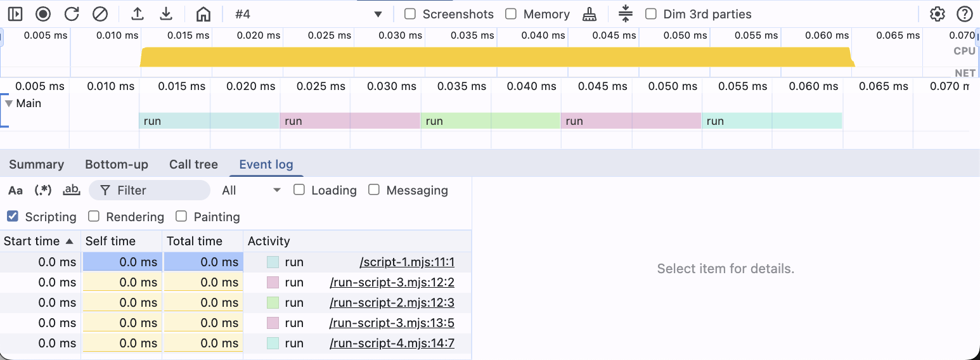Clear the current recording
The height and width of the screenshot is (360, 980).
[100, 14]
